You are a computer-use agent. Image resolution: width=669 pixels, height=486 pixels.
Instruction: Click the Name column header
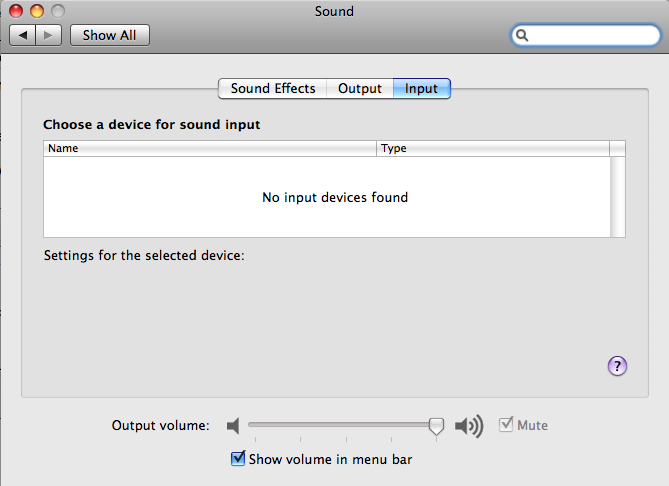(x=210, y=148)
